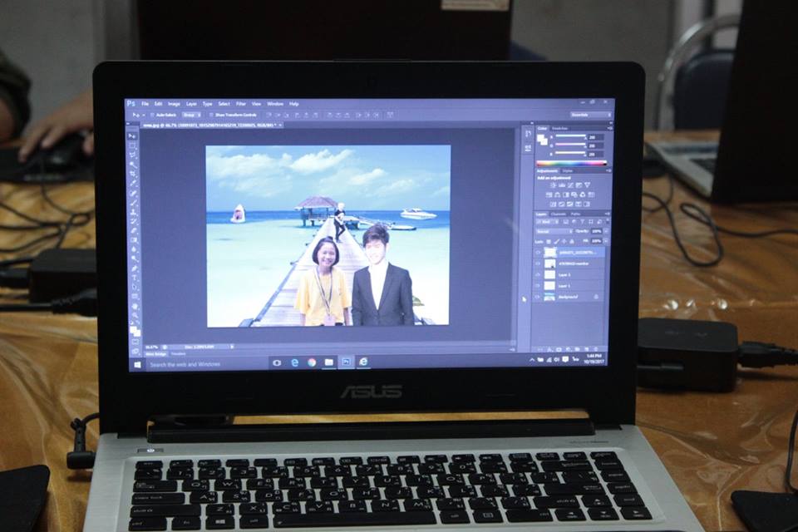798x532 pixels.
Task: Select the Lasso tool
Action: click(x=133, y=155)
